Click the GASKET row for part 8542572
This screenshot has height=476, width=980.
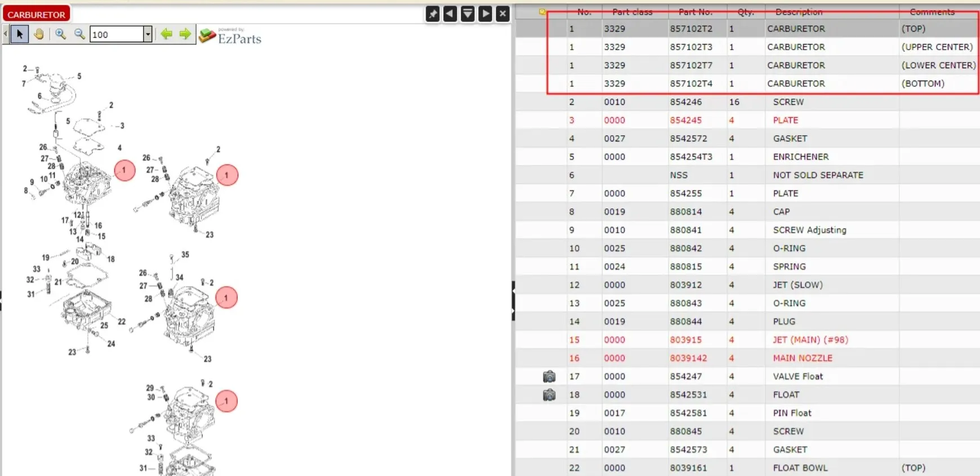[747, 139]
